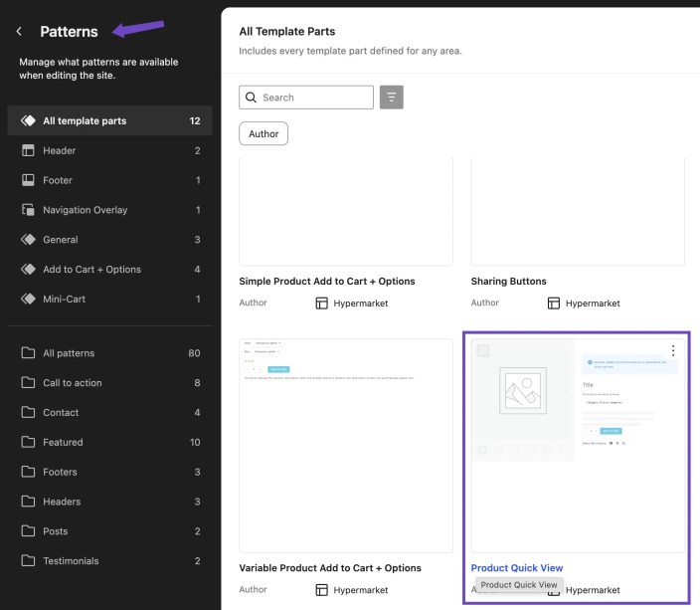This screenshot has height=610, width=700.
Task: Click folder icon next to Contact
Action: point(28,412)
